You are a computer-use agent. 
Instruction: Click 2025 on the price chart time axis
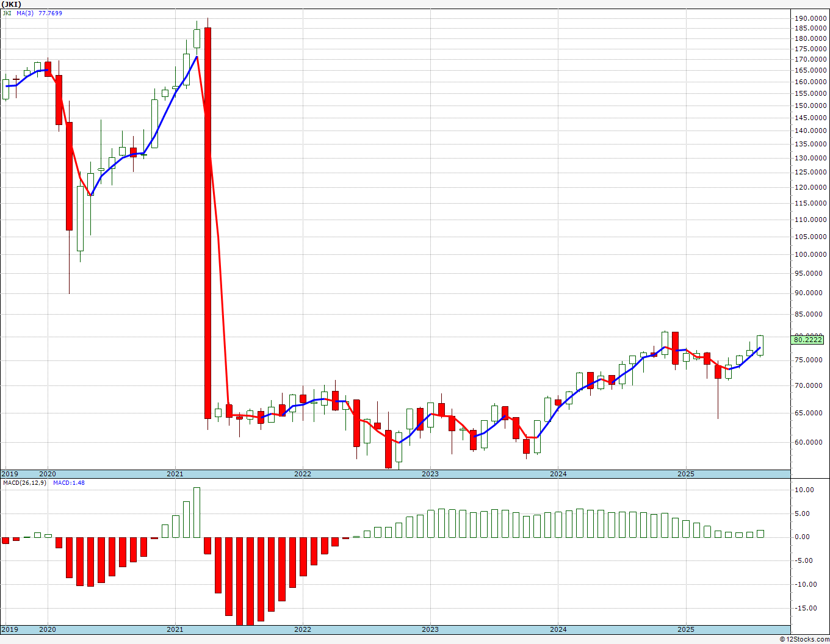(686, 474)
